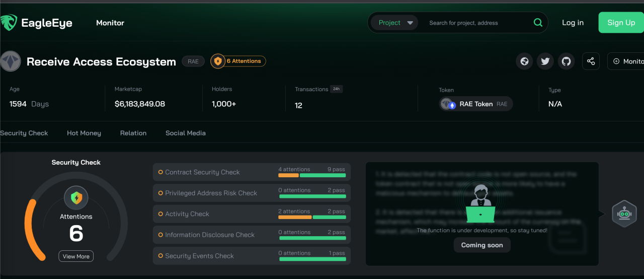Viewport: 644px width, 279px height.
Task: Click the green Sign Up button
Action: coord(621,23)
